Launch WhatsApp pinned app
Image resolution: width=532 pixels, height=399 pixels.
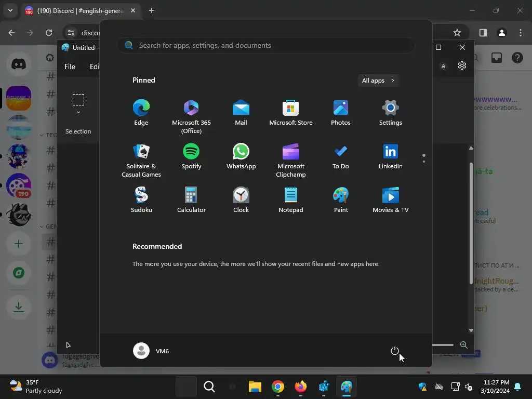(x=241, y=156)
